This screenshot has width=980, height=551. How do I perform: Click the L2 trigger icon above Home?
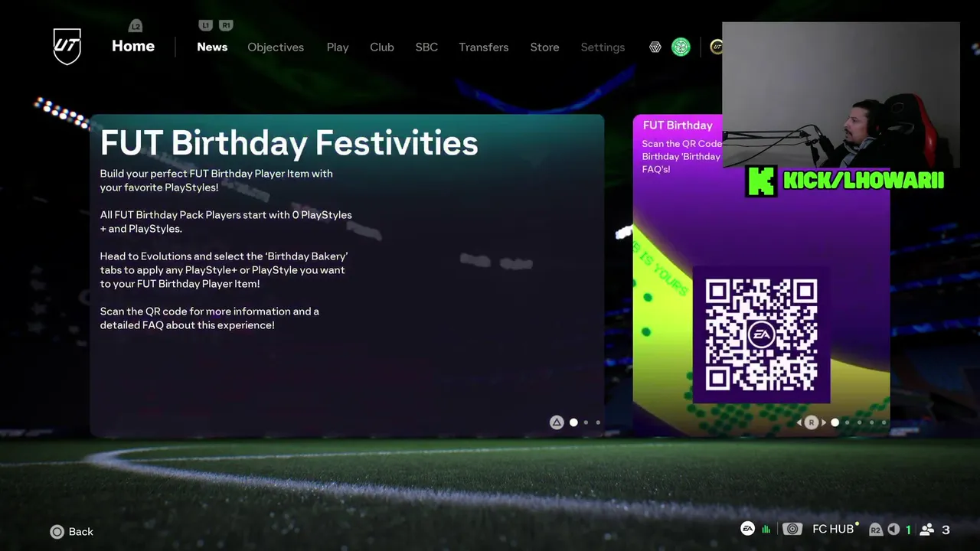click(136, 26)
